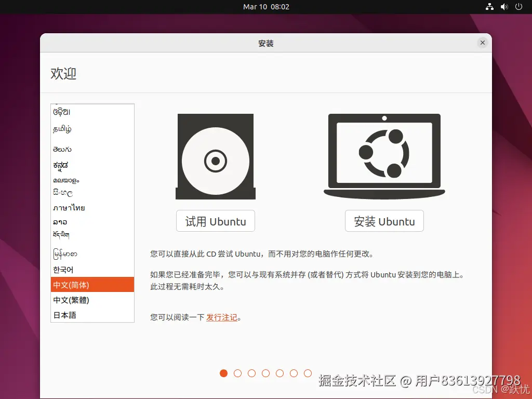Viewport: 532px width, 399px height.
Task: Click the second progress step dot
Action: pos(237,373)
